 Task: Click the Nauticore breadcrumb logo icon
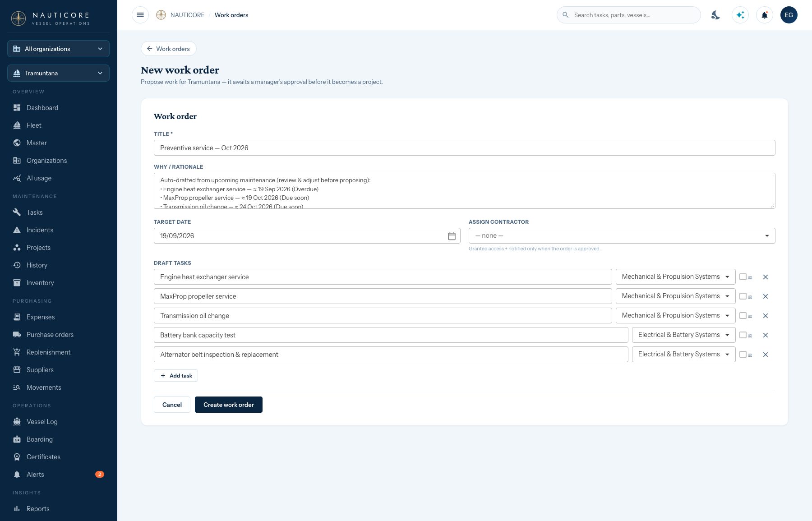click(161, 15)
